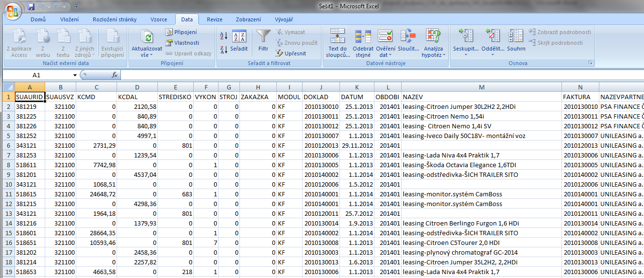Open Vzorce tab
The height and width of the screenshot is (278, 644).
[x=159, y=19]
